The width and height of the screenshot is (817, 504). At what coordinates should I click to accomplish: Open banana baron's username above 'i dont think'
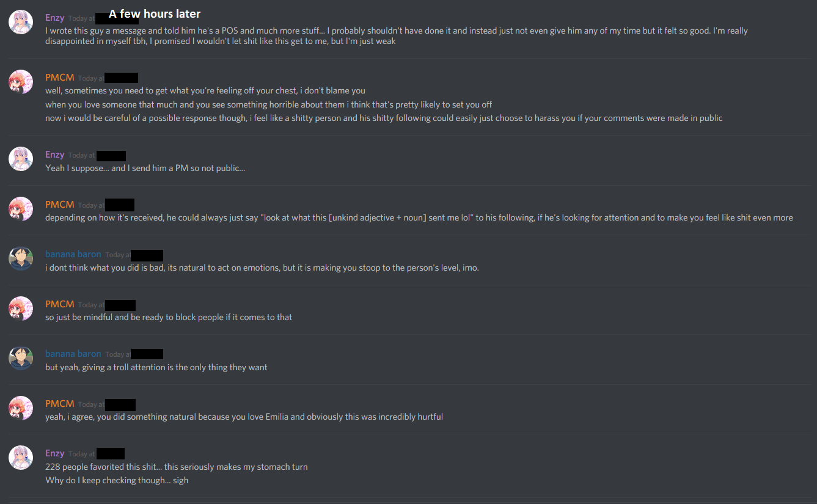pos(73,254)
